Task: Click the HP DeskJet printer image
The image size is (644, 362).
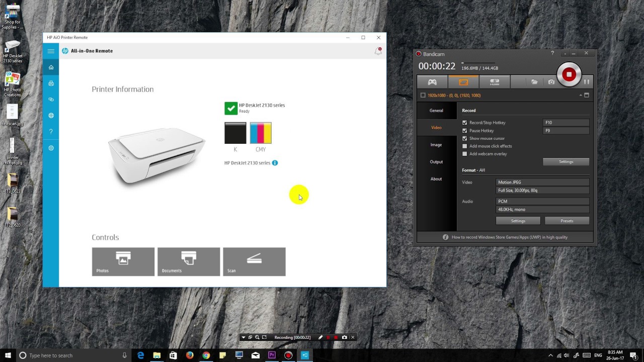Action: click(x=156, y=156)
